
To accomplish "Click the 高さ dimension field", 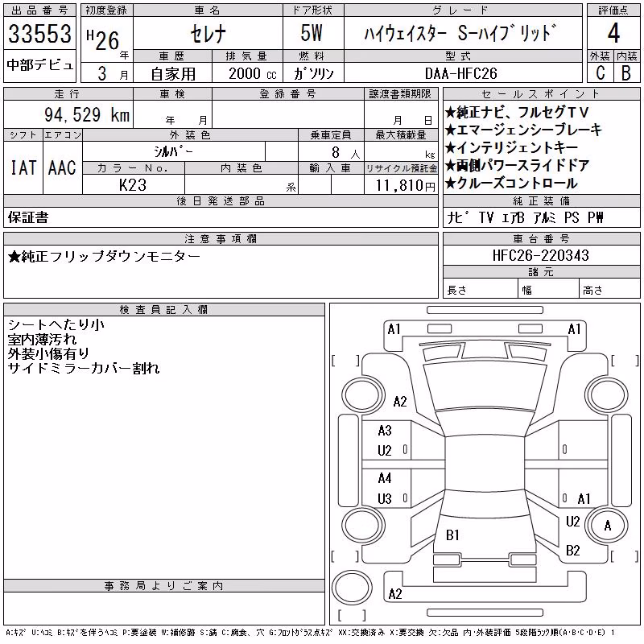I will pyautogui.click(x=609, y=290).
